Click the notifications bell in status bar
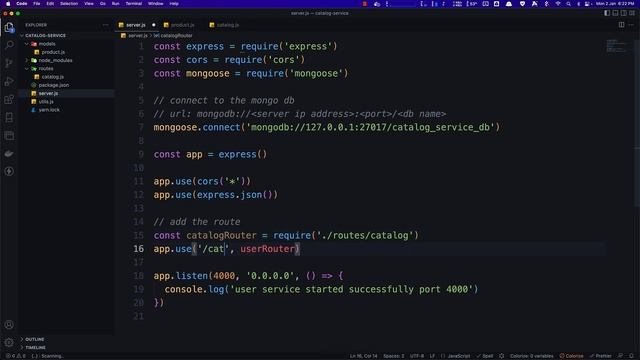 point(631,356)
